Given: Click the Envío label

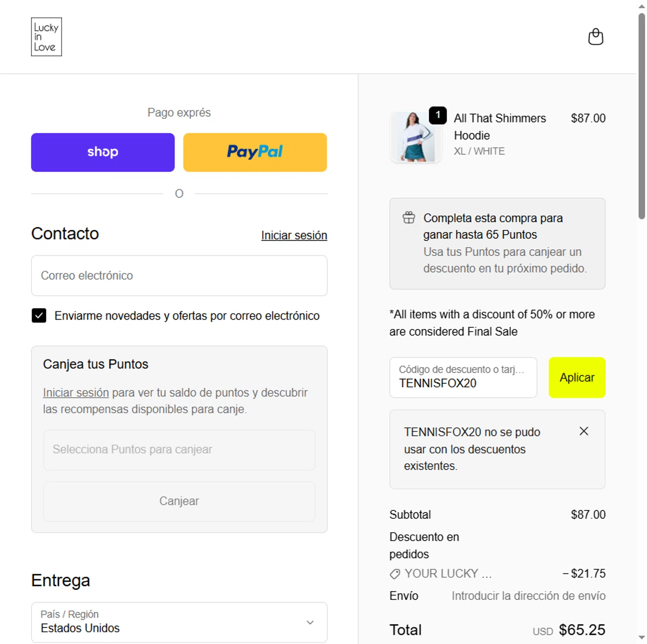Looking at the screenshot, I should pos(404,596).
